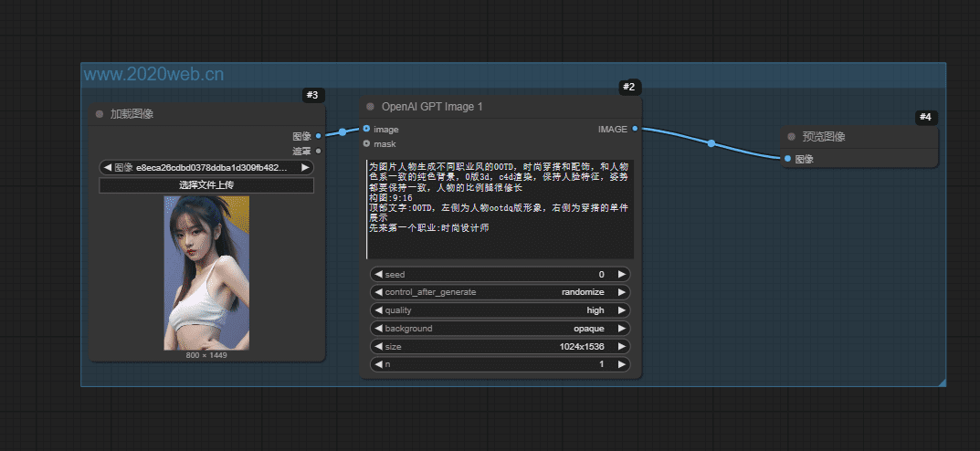This screenshot has width=980, height=451.
Task: Click the group resize corner handle
Action: [x=942, y=383]
